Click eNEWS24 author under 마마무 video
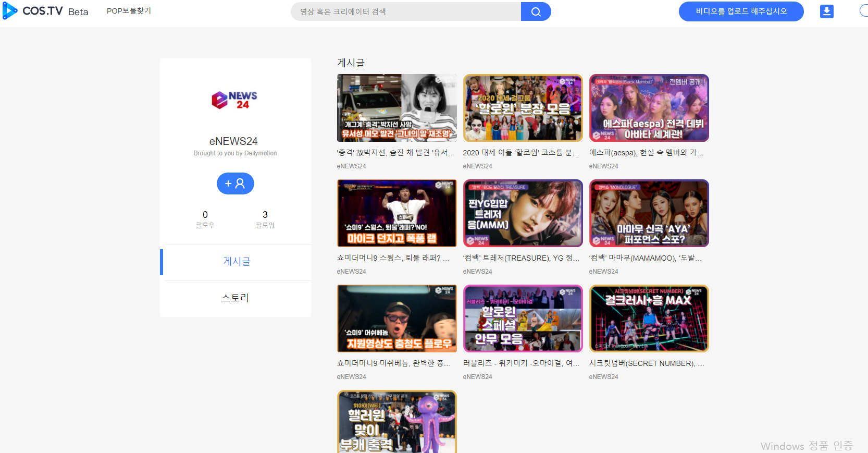The width and height of the screenshot is (868, 453). [603, 272]
